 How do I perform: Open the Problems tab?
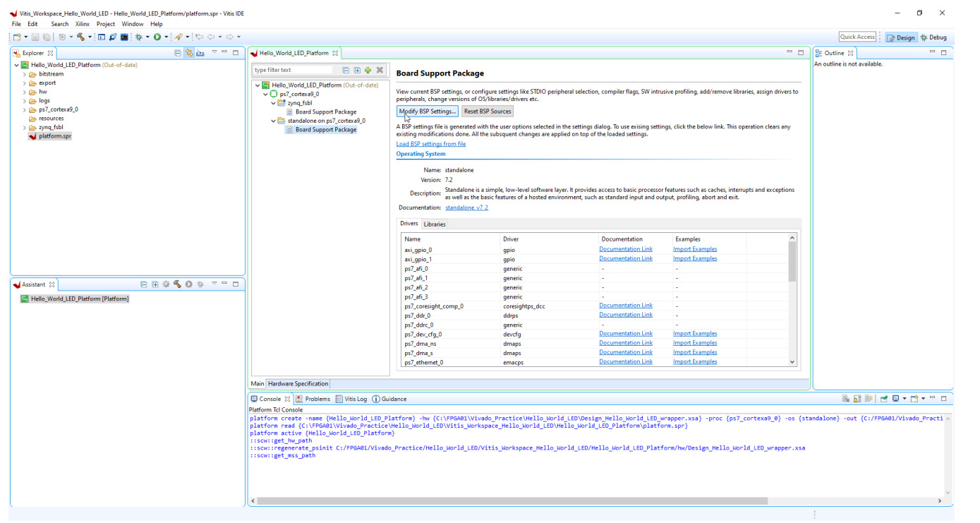313,399
